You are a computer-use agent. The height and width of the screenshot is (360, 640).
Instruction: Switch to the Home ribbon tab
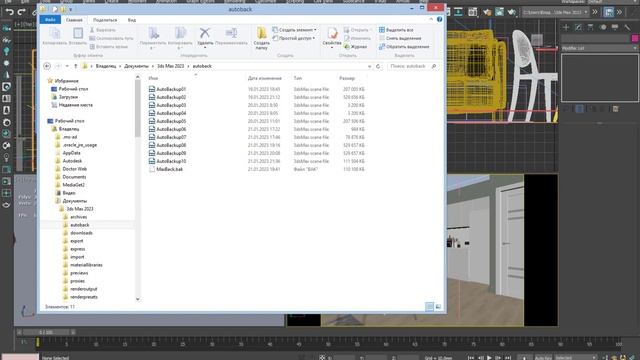pyautogui.click(x=74, y=20)
